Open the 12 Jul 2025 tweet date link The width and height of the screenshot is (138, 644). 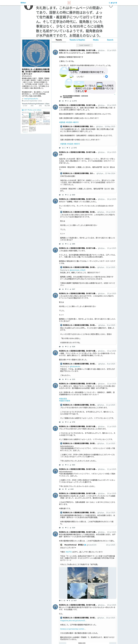pos(111,384)
